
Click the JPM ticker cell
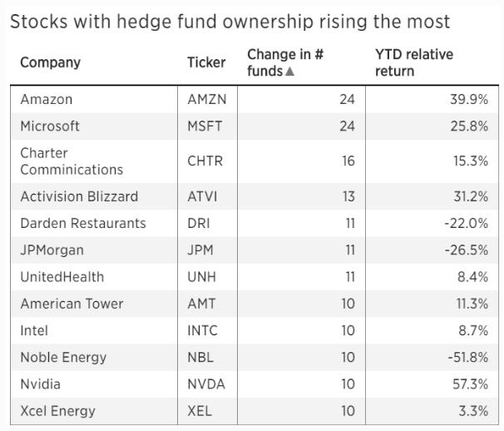tap(200, 250)
